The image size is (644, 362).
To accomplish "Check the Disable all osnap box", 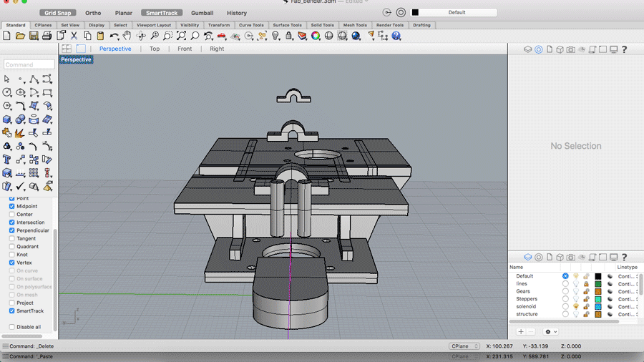I will [12, 327].
